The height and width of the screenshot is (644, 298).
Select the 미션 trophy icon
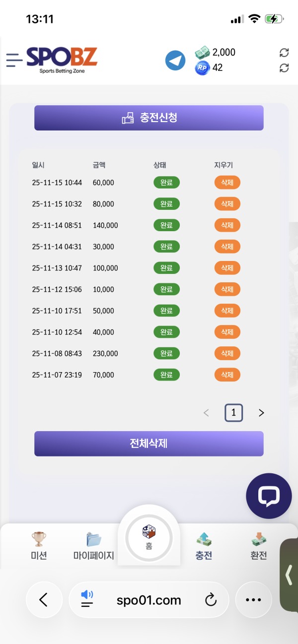coord(39,538)
